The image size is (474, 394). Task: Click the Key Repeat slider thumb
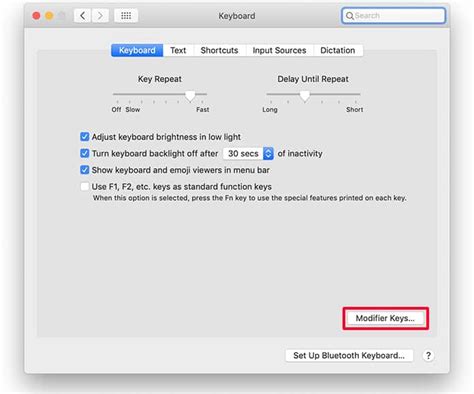tap(190, 96)
